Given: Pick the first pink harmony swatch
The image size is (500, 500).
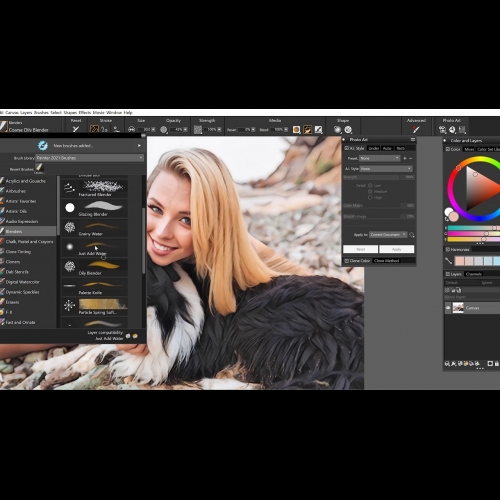Looking at the screenshot, I should pos(459,261).
